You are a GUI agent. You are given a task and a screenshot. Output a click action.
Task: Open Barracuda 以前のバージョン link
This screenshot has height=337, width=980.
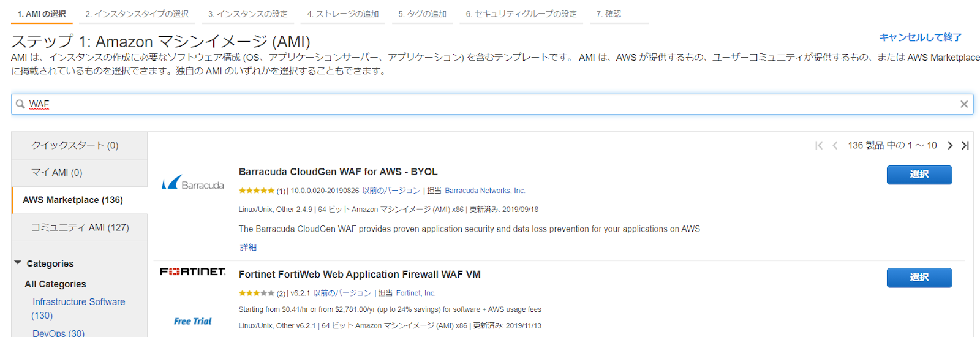pos(391,191)
